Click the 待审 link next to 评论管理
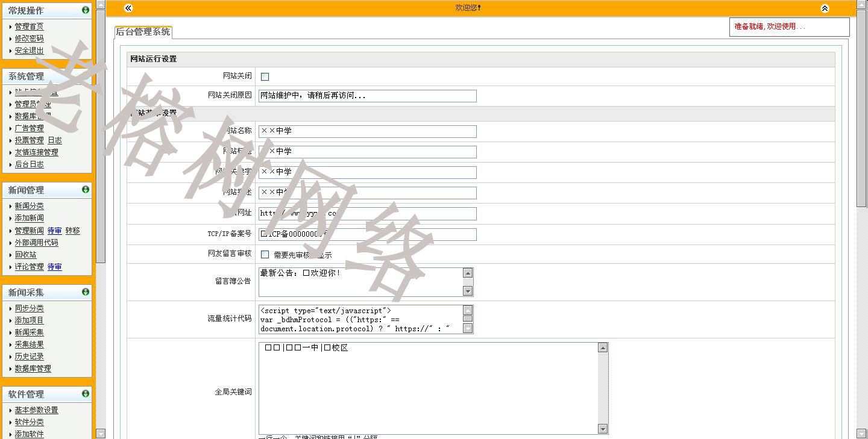Viewport: 868px width, 439px height. [x=55, y=267]
